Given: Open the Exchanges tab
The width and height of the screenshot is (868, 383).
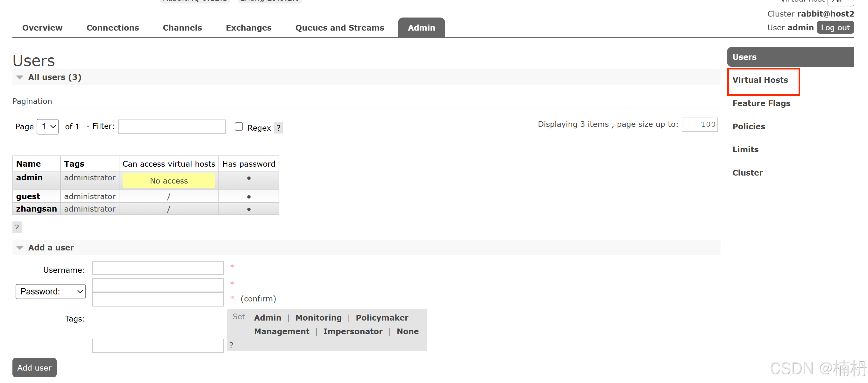Looking at the screenshot, I should coord(248,28).
